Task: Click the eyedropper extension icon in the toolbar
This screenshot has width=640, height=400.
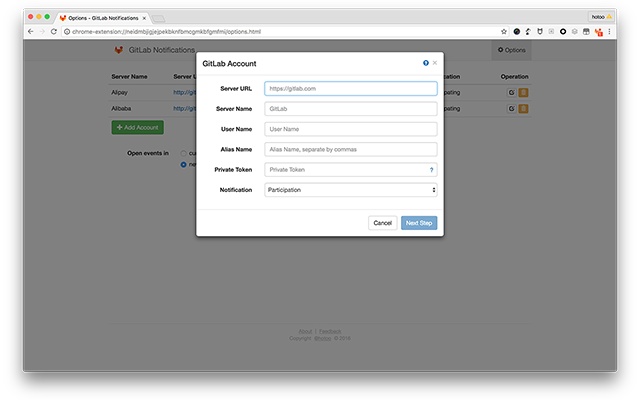Action: [528, 31]
